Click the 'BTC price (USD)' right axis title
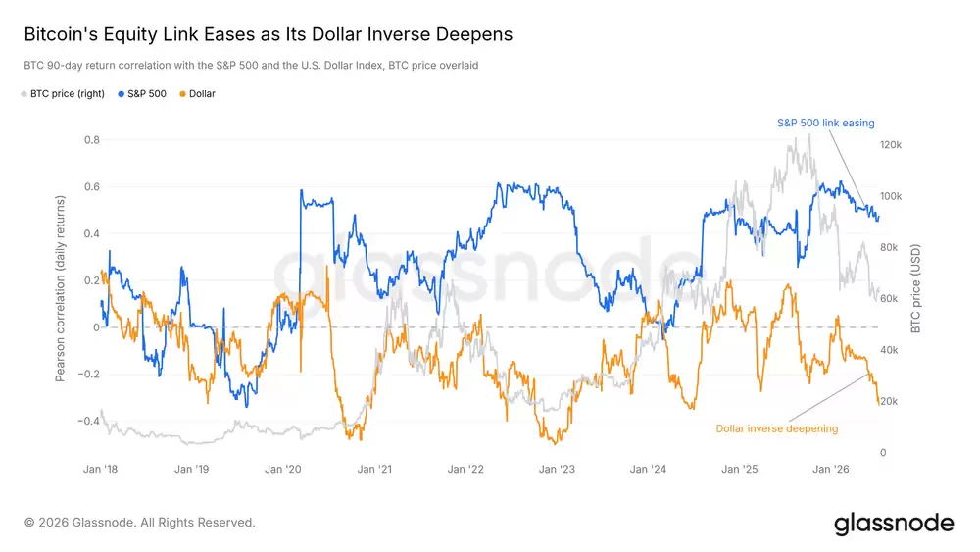This screenshot has width=980, height=552. 915,289
